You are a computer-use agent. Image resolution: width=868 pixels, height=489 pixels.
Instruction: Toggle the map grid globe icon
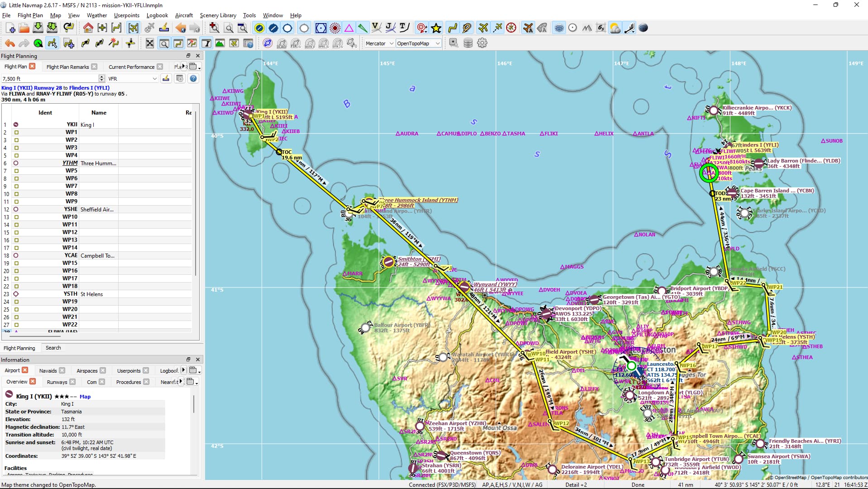559,28
